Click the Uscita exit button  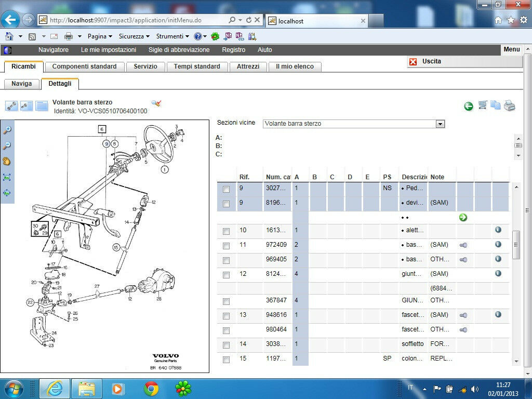tap(431, 61)
